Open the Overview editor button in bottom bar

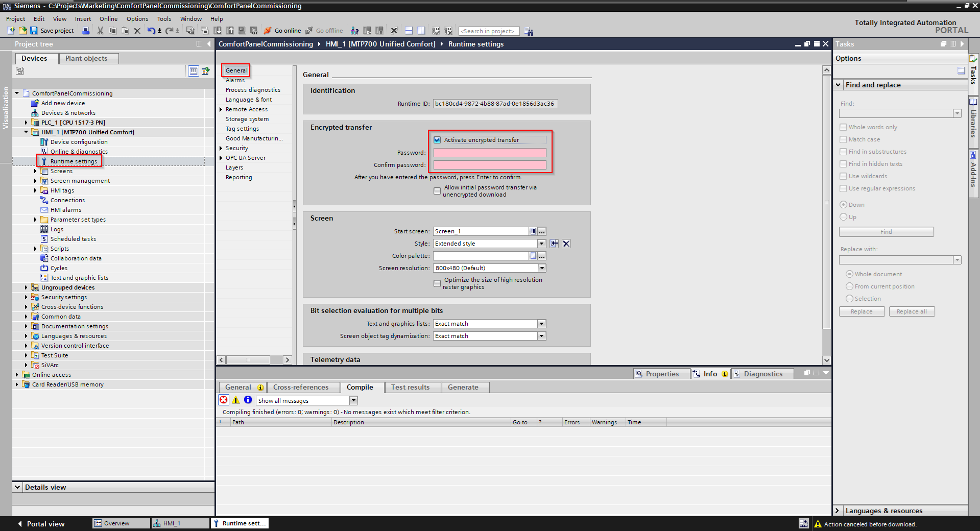121,523
